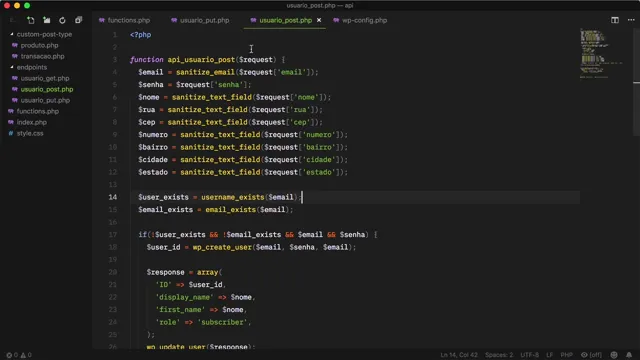Open functions.php from the explorer tree
Image resolution: width=640 pixels, height=360 pixels.
coord(38,111)
